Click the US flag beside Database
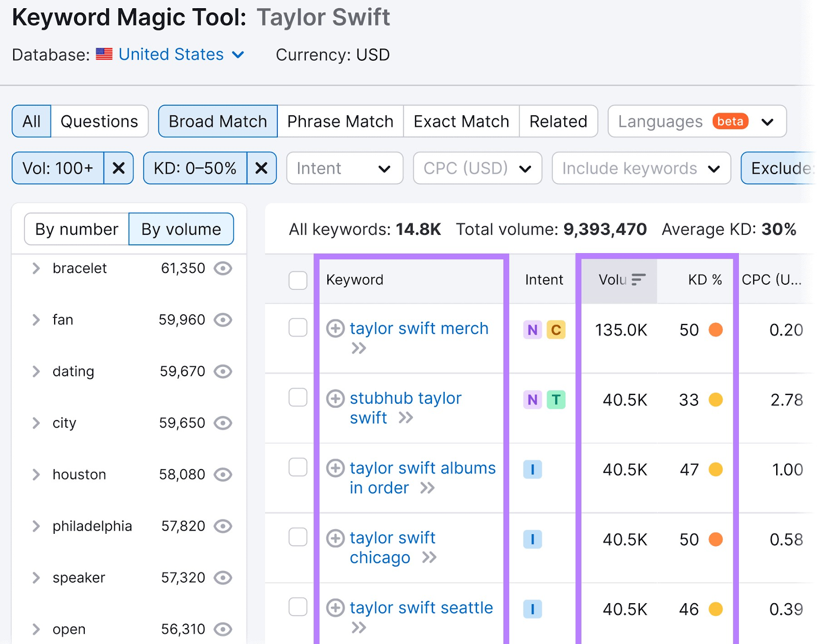The height and width of the screenshot is (644, 817). pyautogui.click(x=104, y=54)
